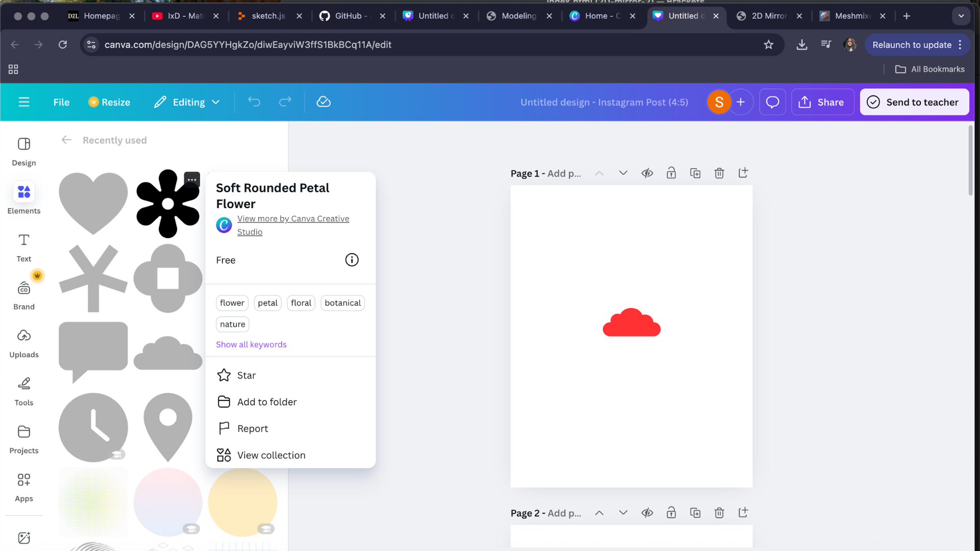This screenshot has height=551, width=980.
Task: Delete Page 1 with trash icon
Action: click(719, 173)
